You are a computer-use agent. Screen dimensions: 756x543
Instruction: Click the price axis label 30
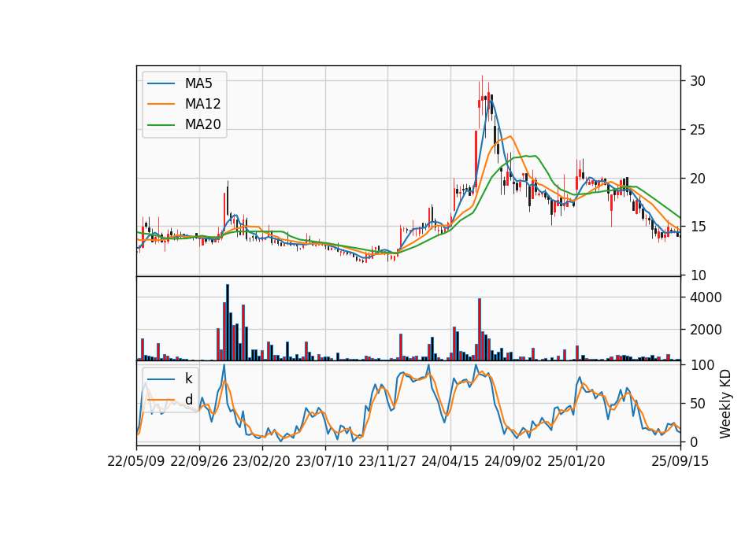697,81
